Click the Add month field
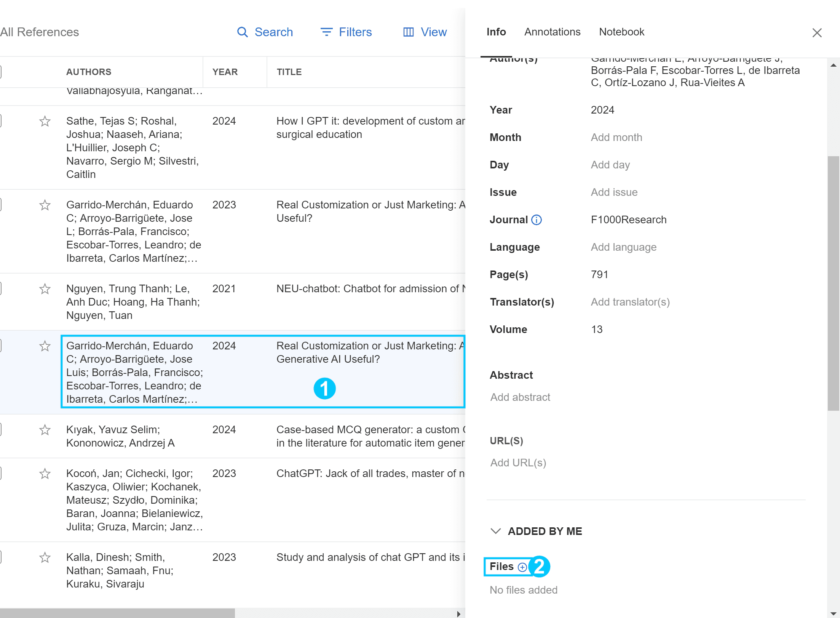This screenshot has width=840, height=618. [616, 138]
